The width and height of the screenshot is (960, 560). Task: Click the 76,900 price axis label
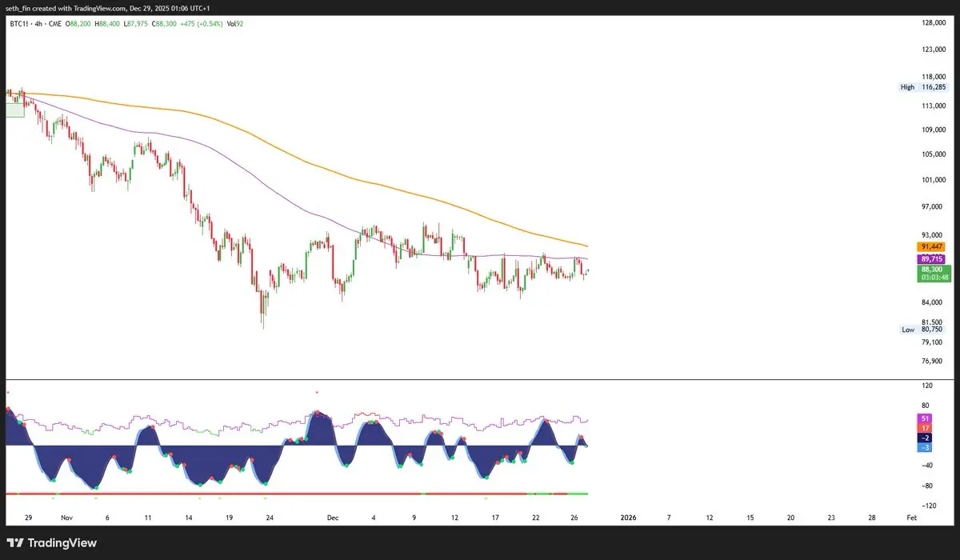point(934,362)
